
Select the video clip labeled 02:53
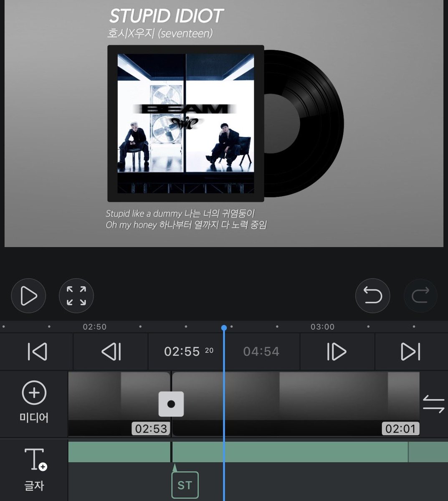tap(119, 404)
